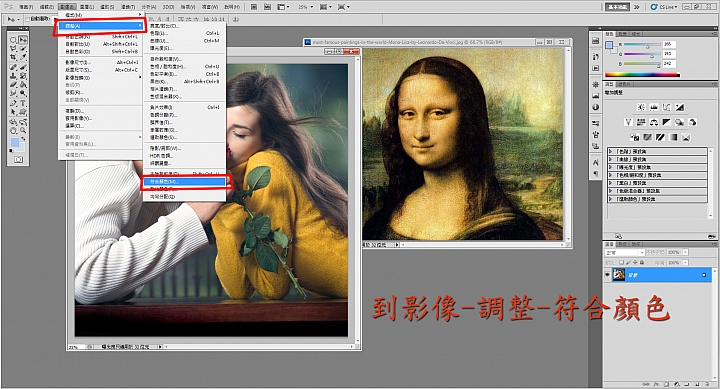This screenshot has height=389, width=720.
Task: Click the foreground color swatch in the toolbox
Action: tap(15, 142)
